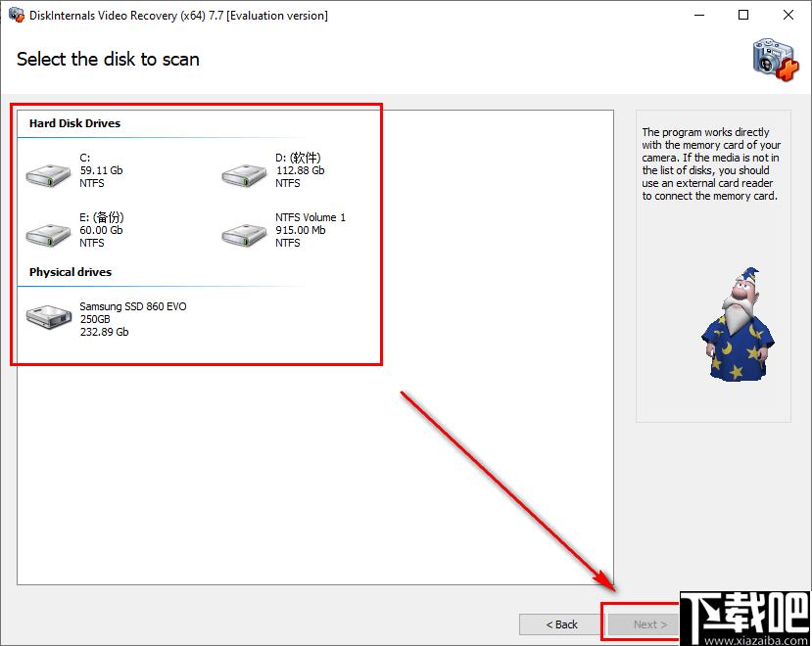The image size is (812, 646).
Task: Select the Samsung SSD 860 EVO physical drive icon
Action: click(x=49, y=317)
